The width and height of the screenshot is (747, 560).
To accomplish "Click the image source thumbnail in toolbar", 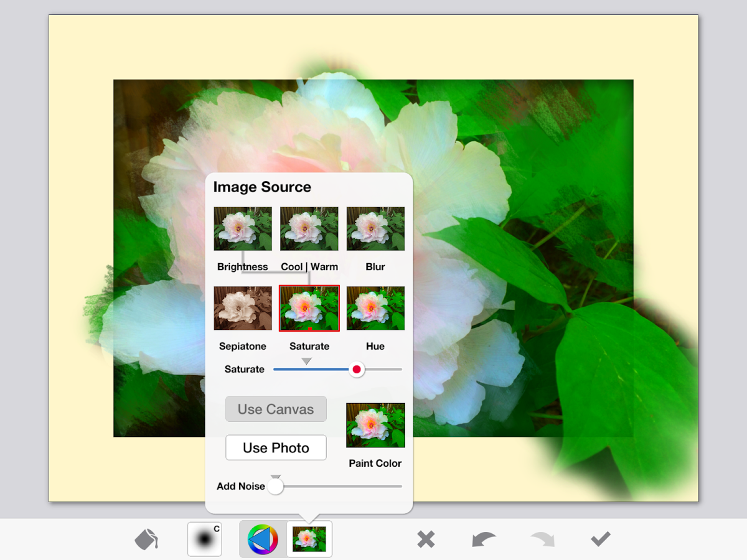I will (x=309, y=538).
